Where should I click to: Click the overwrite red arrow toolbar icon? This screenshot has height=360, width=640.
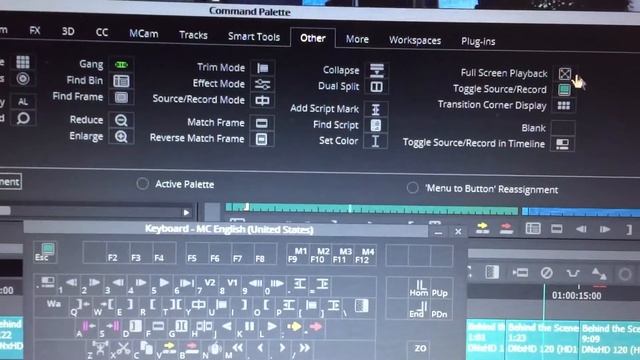[x=506, y=228]
